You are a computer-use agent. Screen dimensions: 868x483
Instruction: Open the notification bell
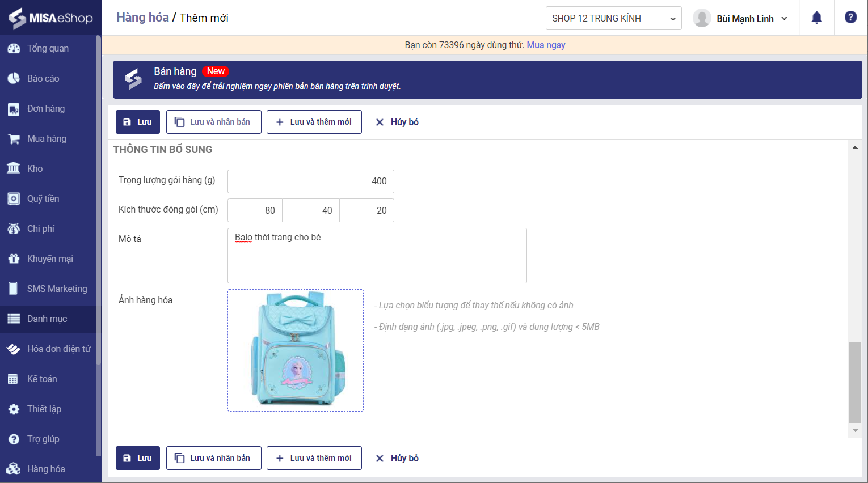(816, 18)
